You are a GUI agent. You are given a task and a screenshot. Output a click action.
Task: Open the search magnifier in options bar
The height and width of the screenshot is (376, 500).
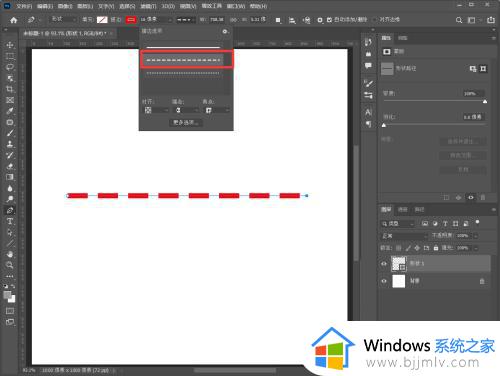click(459, 20)
